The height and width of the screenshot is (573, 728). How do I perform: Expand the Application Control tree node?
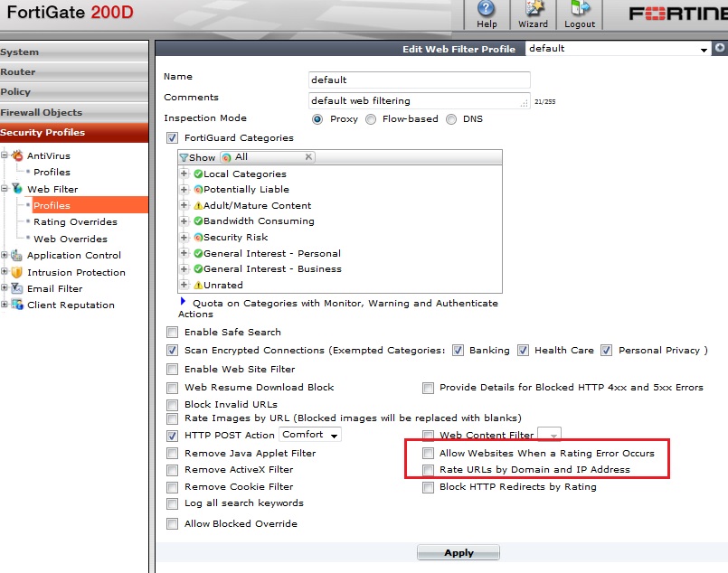pos(5,255)
